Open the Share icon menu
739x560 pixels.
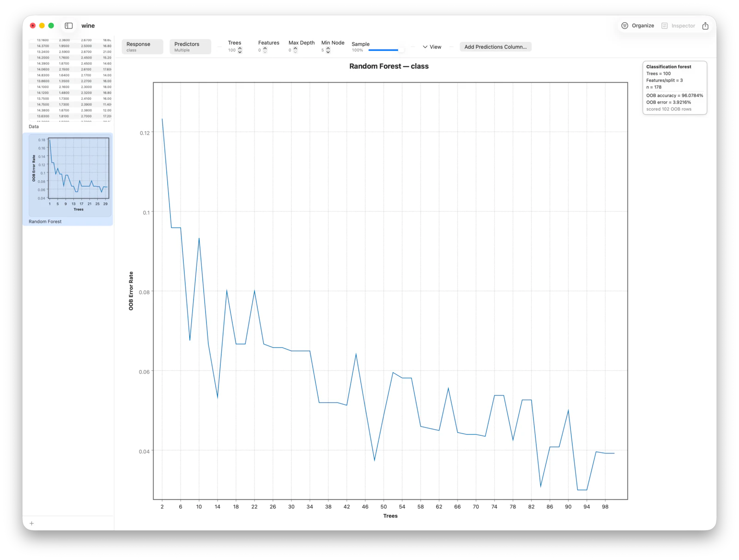pos(705,26)
